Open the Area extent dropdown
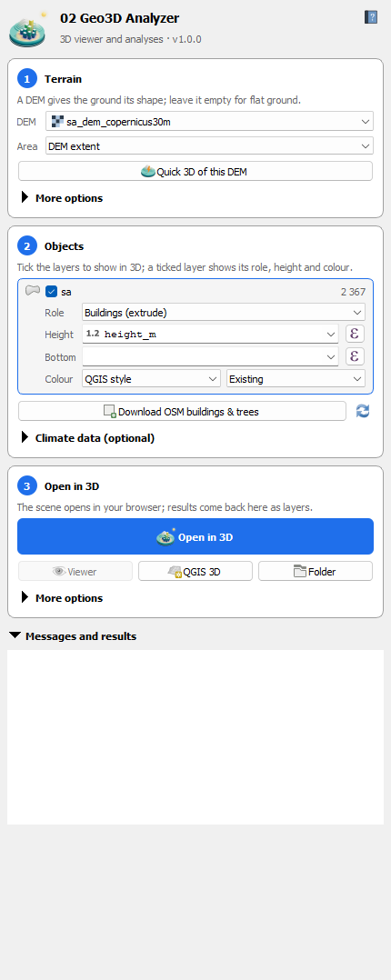 (x=209, y=146)
